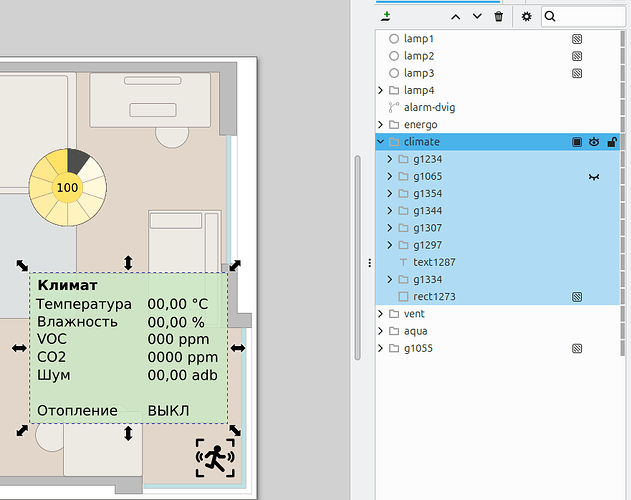The width and height of the screenshot is (631, 500).
Task: Select the text1287 object in the tree
Action: [434, 262]
